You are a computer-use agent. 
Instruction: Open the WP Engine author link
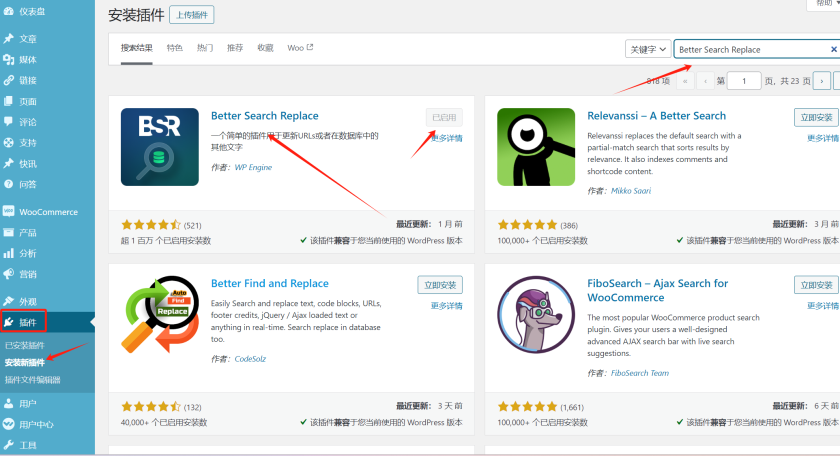[x=253, y=167]
